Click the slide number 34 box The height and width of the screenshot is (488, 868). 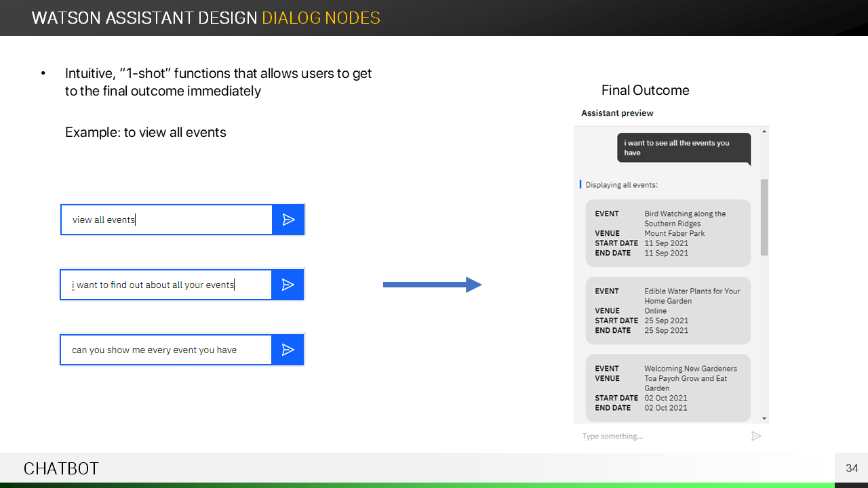point(851,468)
